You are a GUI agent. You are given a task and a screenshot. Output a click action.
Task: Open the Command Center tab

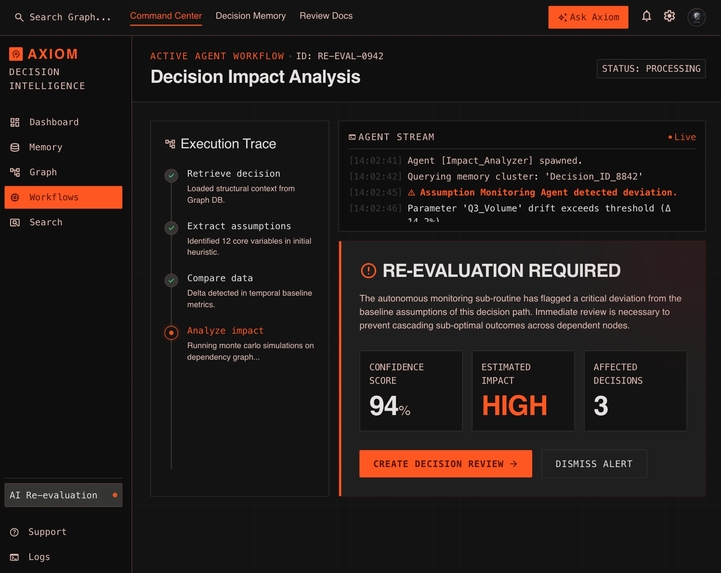[166, 16]
